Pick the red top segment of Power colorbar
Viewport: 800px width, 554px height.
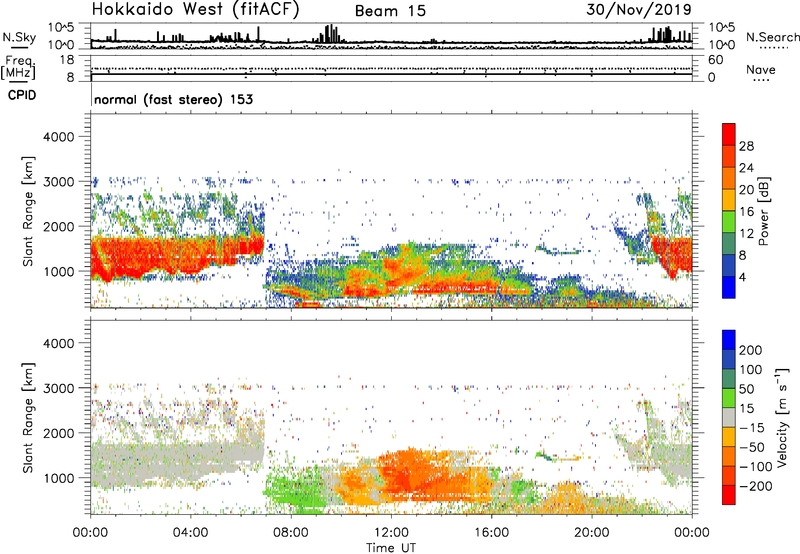(729, 135)
